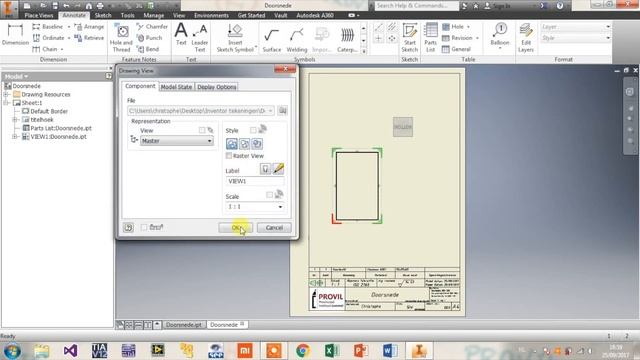
Task: Open Excel from the taskbar
Action: 332,350
